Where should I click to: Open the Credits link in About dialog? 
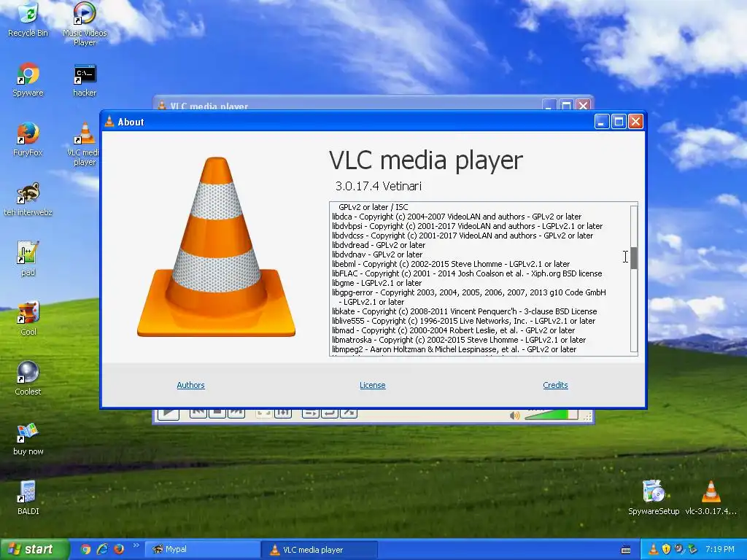[555, 385]
